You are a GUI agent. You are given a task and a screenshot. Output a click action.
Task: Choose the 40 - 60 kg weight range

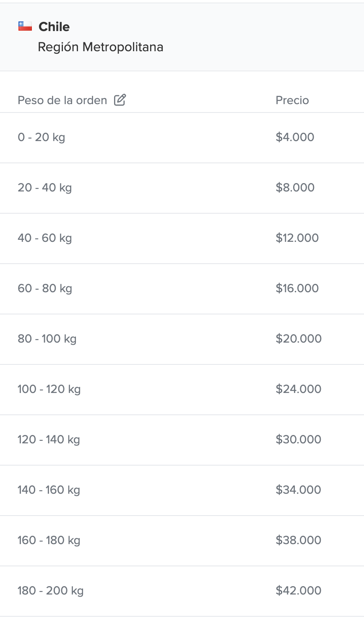coord(45,238)
